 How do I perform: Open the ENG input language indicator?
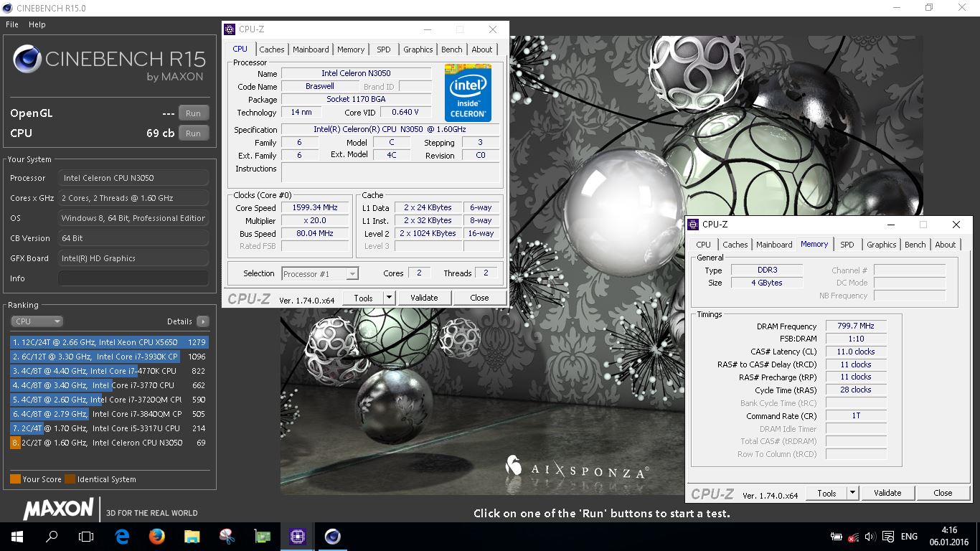[909, 537]
